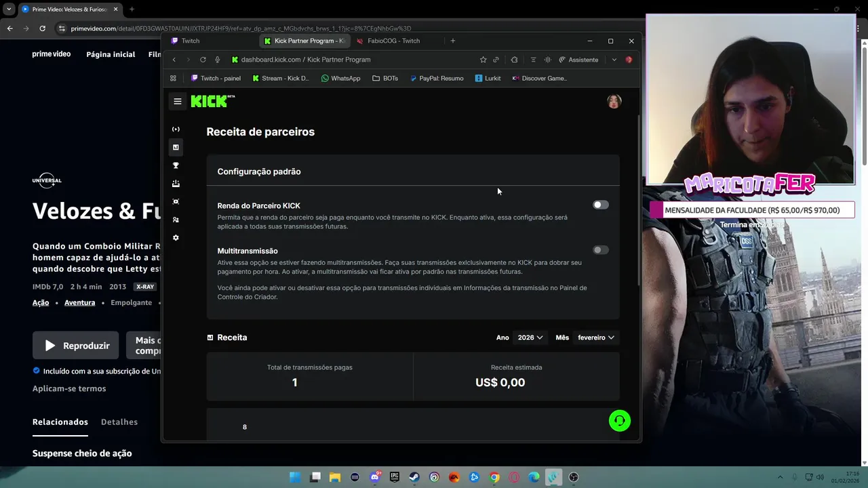Viewport: 868px width, 488px height.
Task: Click the Aventura genre link
Action: [79, 302]
